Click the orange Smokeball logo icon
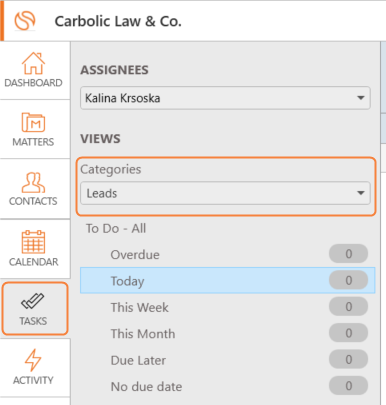The height and width of the screenshot is (405, 386). point(25,21)
